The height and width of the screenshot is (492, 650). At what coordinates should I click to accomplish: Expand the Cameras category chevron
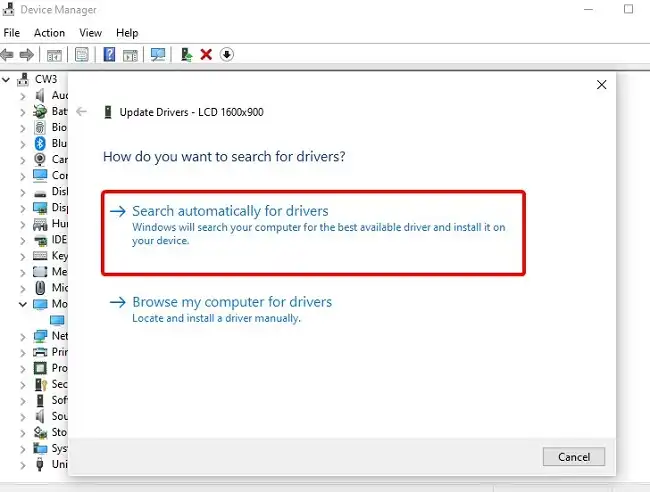pos(23,160)
